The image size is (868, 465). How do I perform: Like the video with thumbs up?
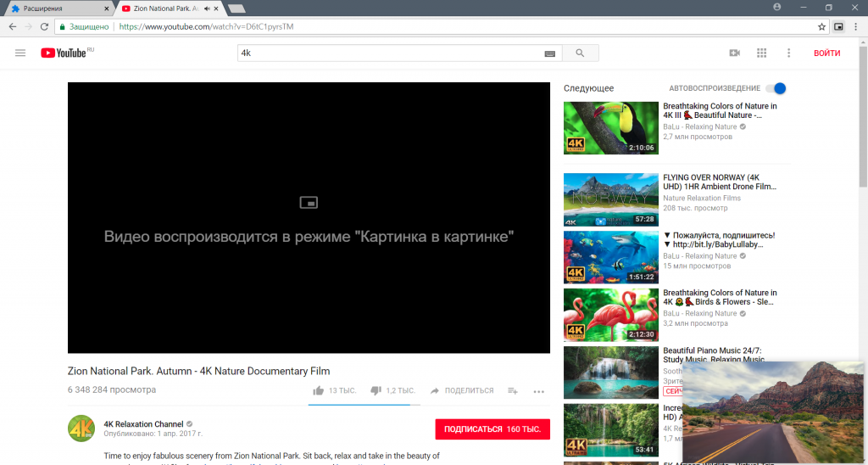319,390
